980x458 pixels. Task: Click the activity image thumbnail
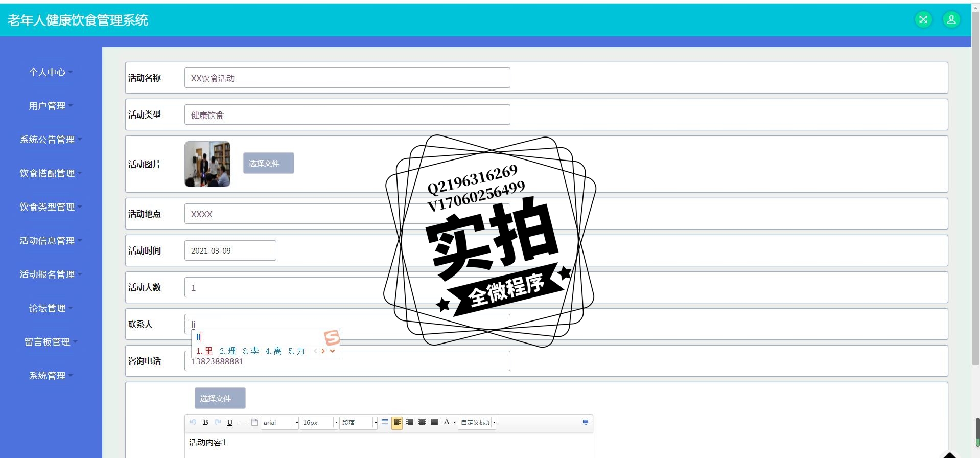(x=207, y=164)
